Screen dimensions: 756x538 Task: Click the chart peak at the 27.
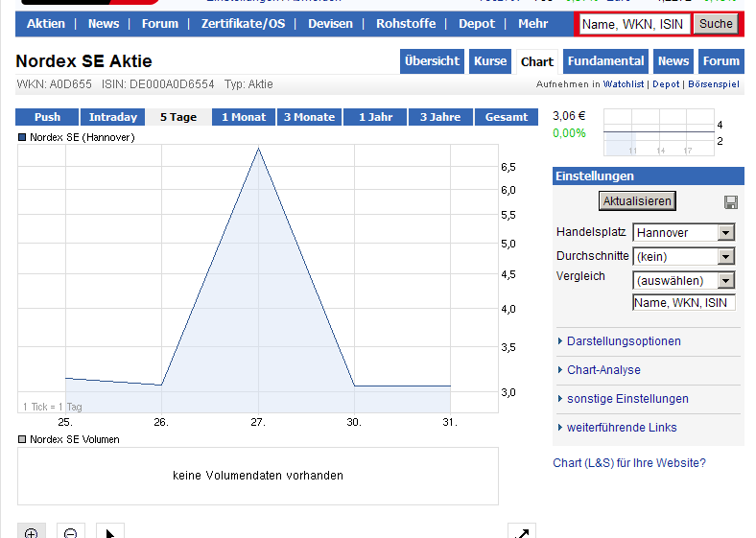pyautogui.click(x=258, y=149)
